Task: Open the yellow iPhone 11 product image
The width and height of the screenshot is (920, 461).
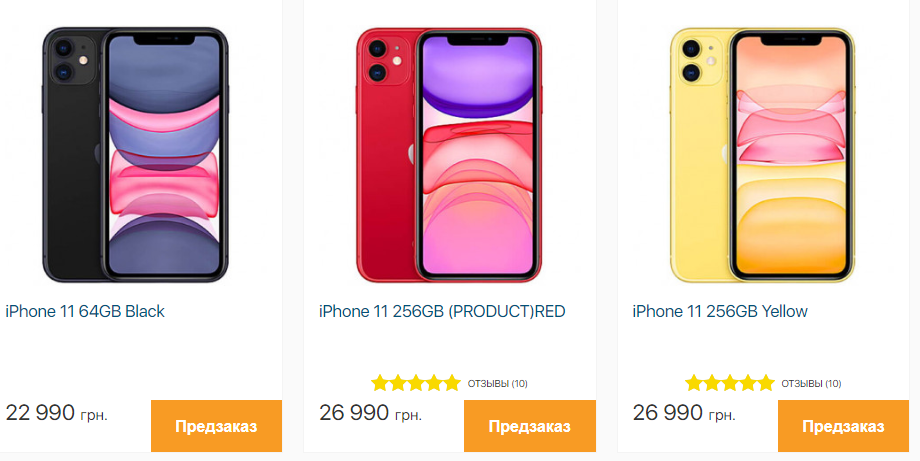Action: (x=762, y=155)
